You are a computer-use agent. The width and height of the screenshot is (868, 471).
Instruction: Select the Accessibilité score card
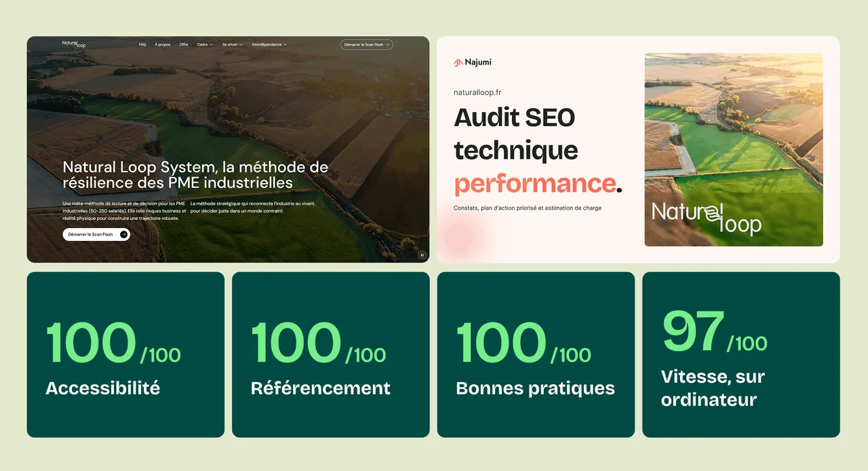(x=125, y=355)
